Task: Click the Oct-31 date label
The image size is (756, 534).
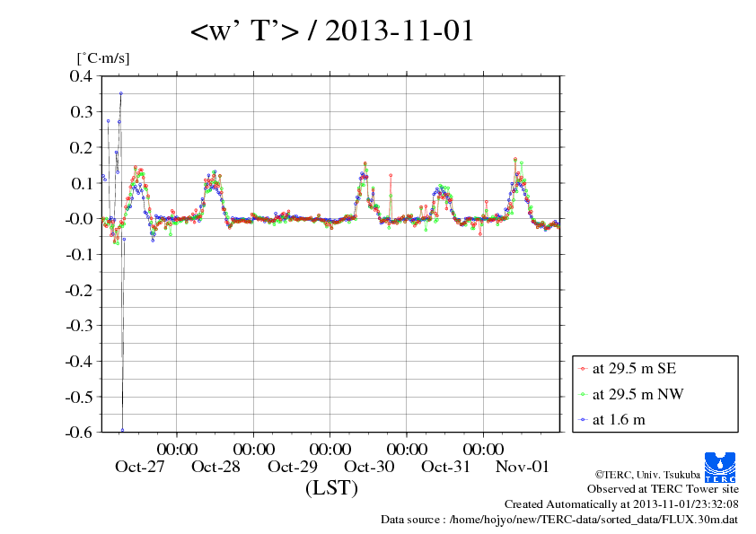Action: 445,467
